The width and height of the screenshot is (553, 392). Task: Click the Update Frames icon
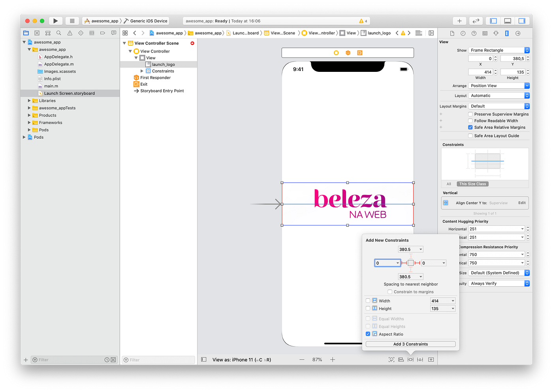(x=391, y=359)
